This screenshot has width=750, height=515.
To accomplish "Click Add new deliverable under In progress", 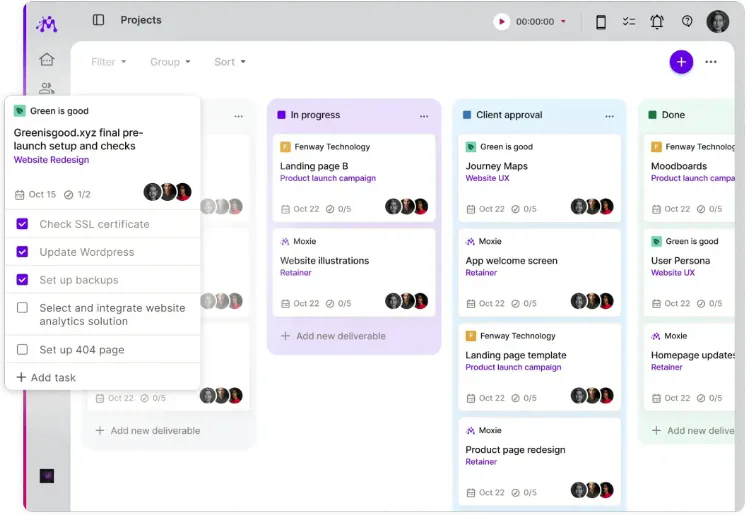I will coord(333,336).
